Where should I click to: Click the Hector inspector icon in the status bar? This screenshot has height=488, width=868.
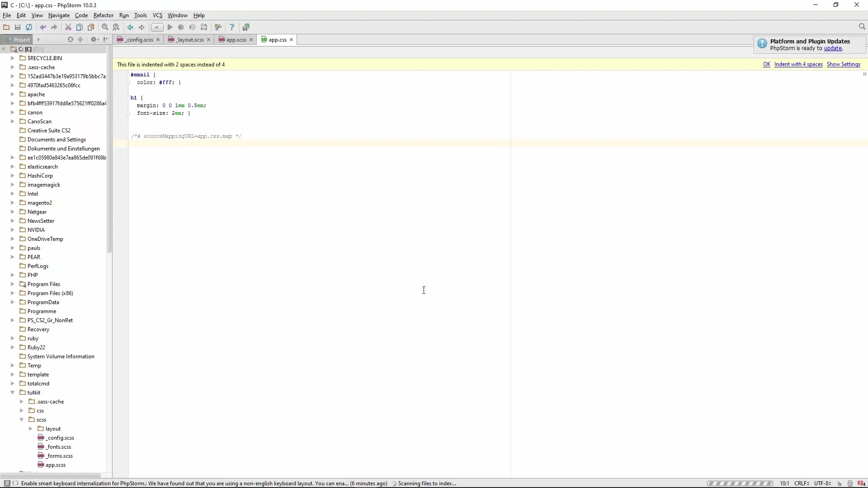[x=850, y=483]
